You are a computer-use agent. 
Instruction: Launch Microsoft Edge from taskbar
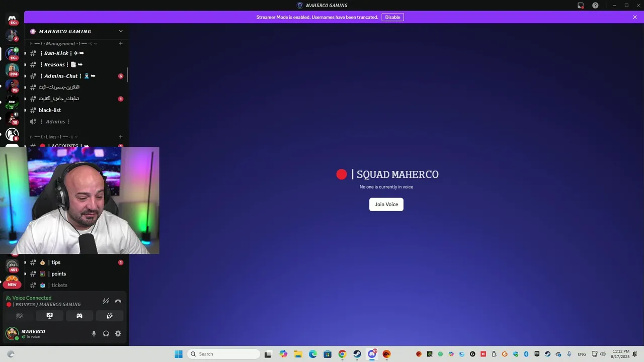point(312,354)
